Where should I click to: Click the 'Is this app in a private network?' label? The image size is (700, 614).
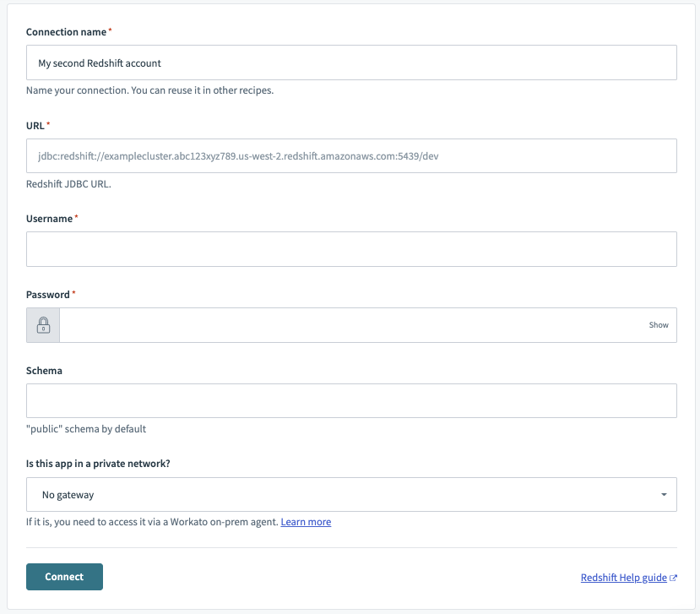[x=100, y=464]
